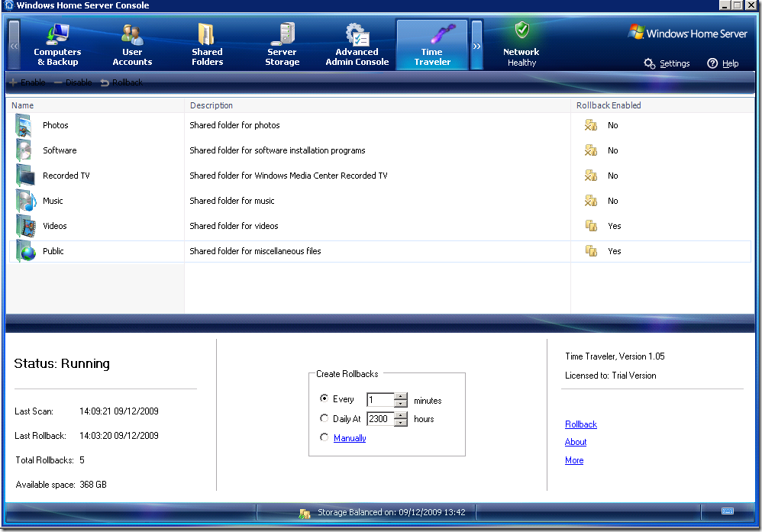Click the 'Status: Running' heading
The height and width of the screenshot is (532, 762).
[62, 364]
